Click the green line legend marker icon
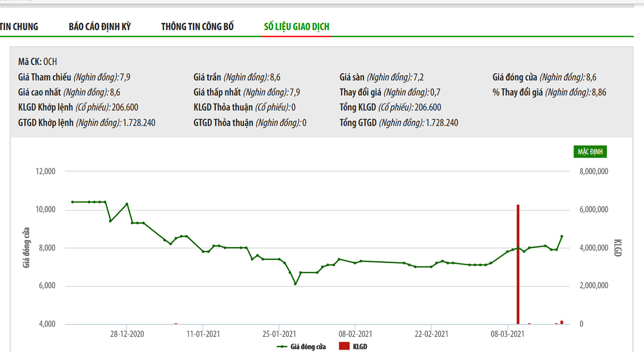Image resolution: width=644 pixels, height=362 pixels. [x=282, y=346]
